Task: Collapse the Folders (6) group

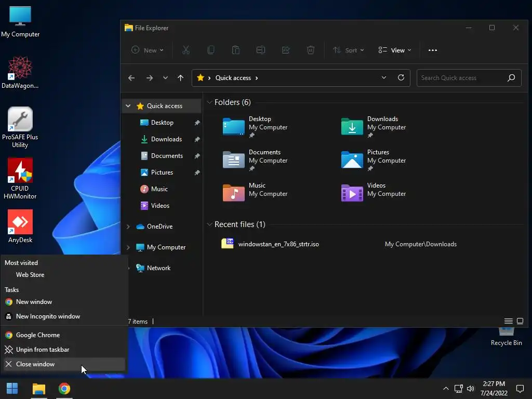Action: 210,102
